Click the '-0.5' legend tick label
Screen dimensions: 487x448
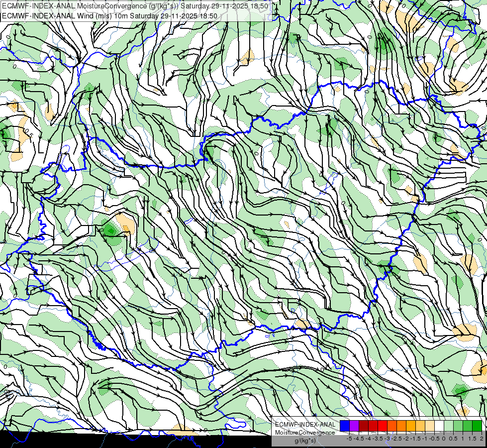[x=434, y=439]
